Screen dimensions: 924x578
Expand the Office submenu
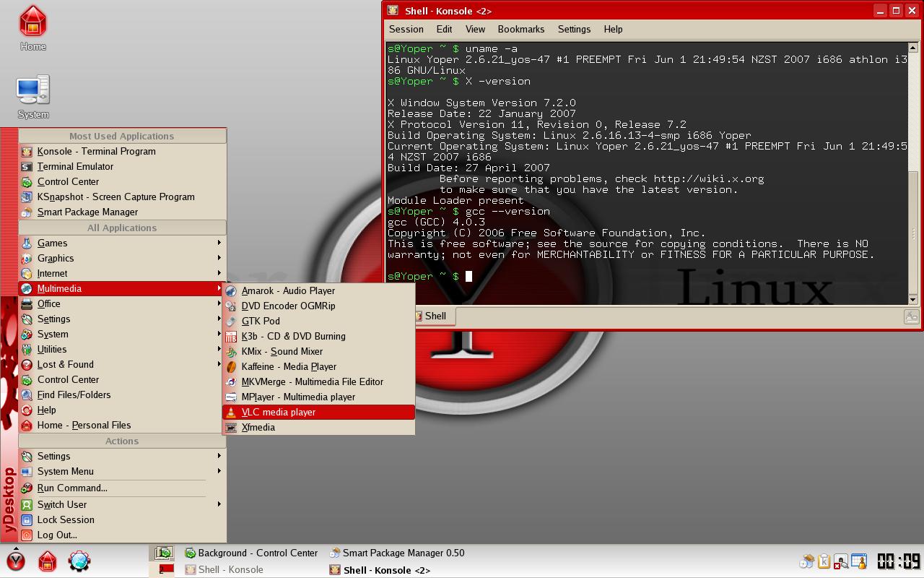click(122, 303)
